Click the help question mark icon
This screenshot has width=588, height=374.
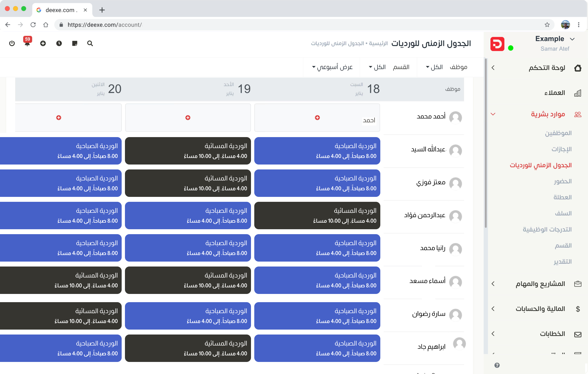pyautogui.click(x=497, y=365)
